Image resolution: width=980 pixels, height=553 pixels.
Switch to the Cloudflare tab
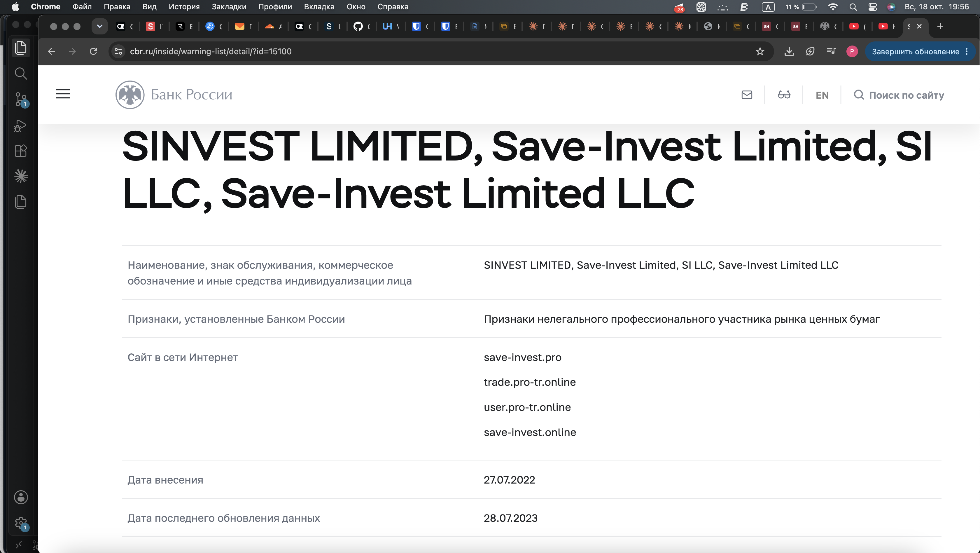coord(269,26)
